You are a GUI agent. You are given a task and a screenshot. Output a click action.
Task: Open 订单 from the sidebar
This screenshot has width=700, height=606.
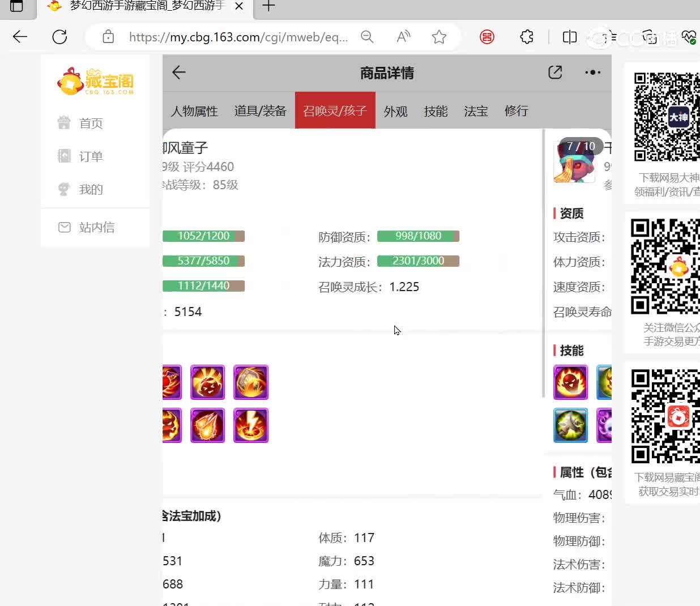click(91, 156)
